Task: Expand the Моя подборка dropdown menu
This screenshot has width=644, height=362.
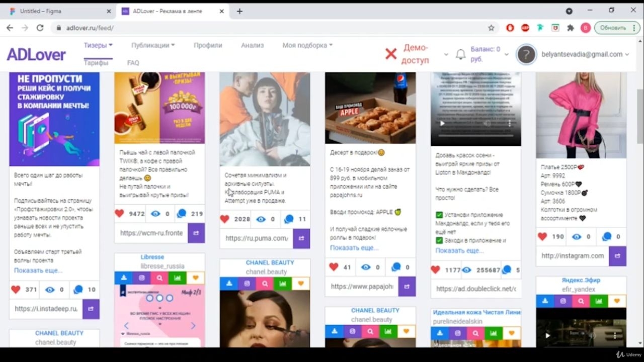Action: coord(307,45)
